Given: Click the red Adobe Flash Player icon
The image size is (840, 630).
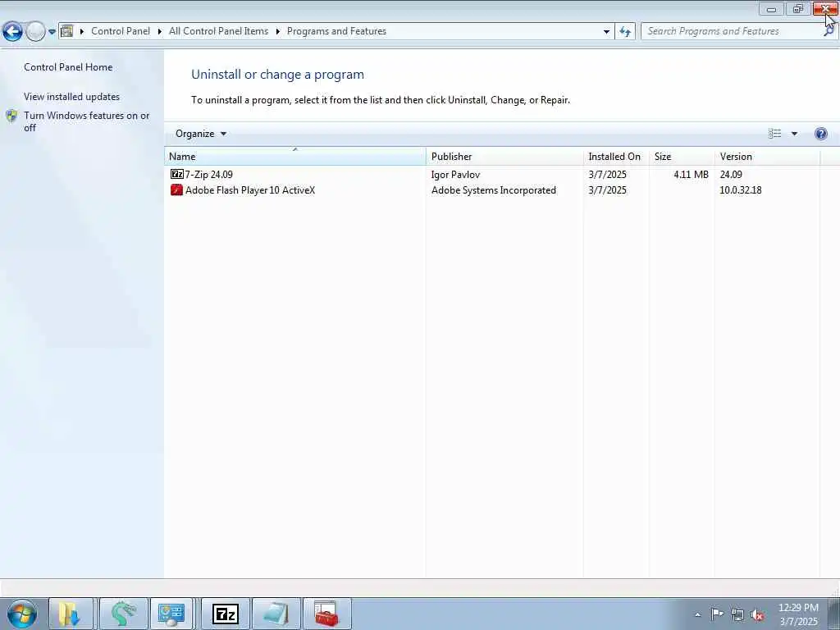Looking at the screenshot, I should pos(177,189).
